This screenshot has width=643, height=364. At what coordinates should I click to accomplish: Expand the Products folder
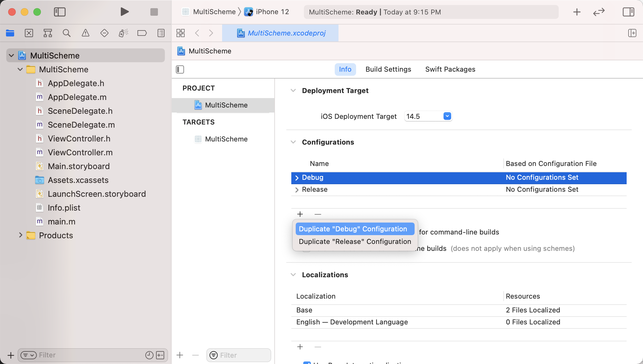point(20,235)
